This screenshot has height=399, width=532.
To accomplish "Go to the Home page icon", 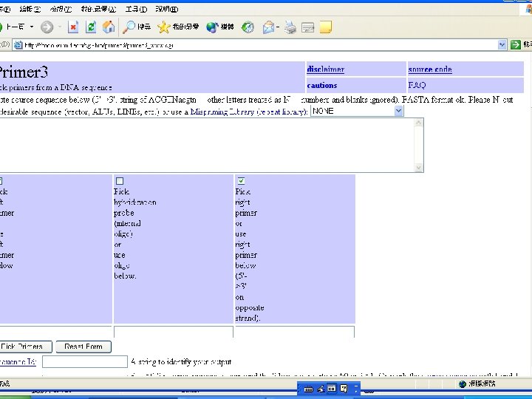I will [x=109, y=27].
